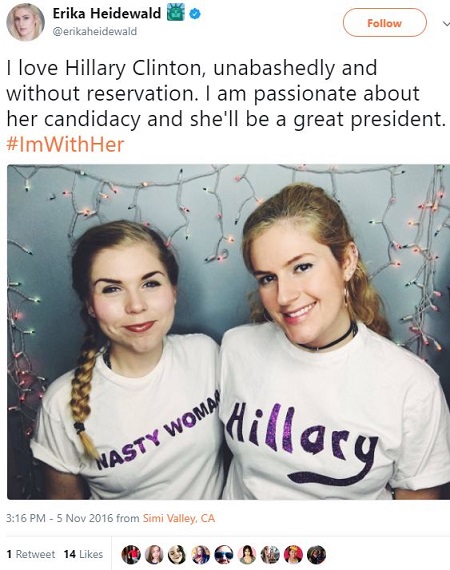The height and width of the screenshot is (570, 450).
Task: Open liker avatar with pink background
Action: point(247,554)
